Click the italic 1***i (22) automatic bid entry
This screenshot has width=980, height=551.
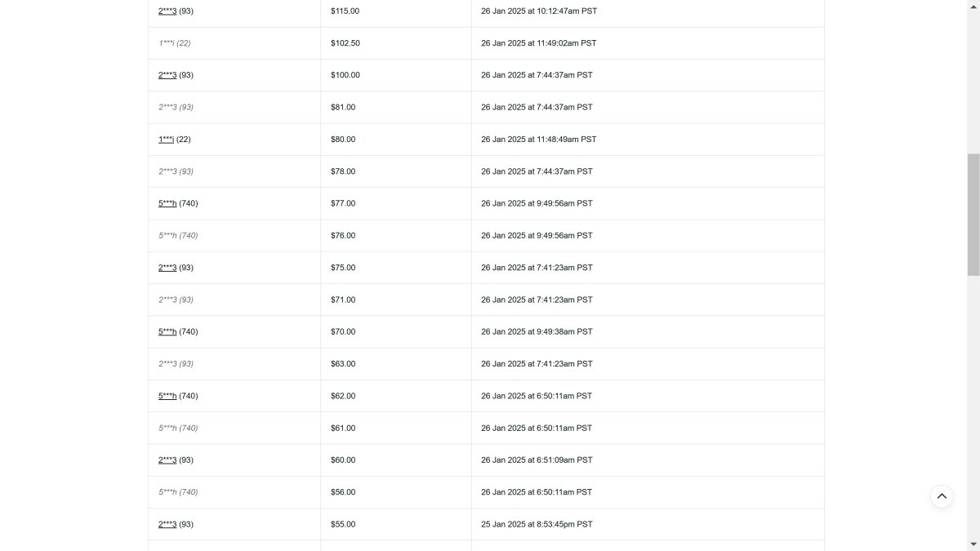pos(175,43)
